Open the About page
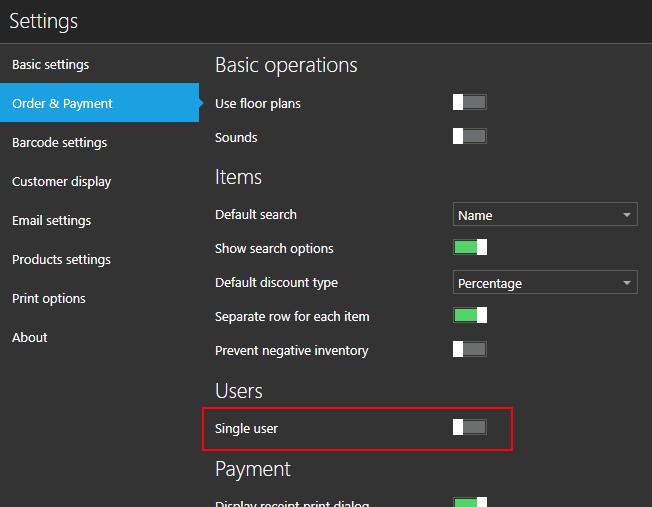This screenshot has width=652, height=507. pos(29,338)
